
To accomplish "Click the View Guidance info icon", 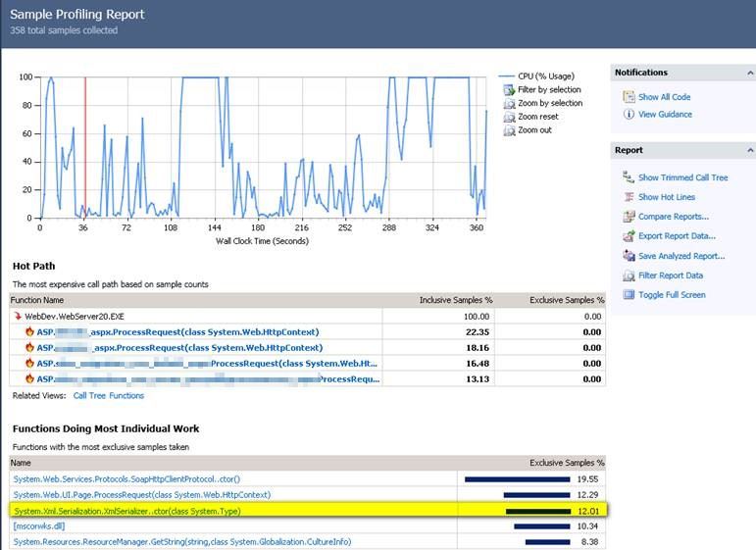I will point(629,115).
